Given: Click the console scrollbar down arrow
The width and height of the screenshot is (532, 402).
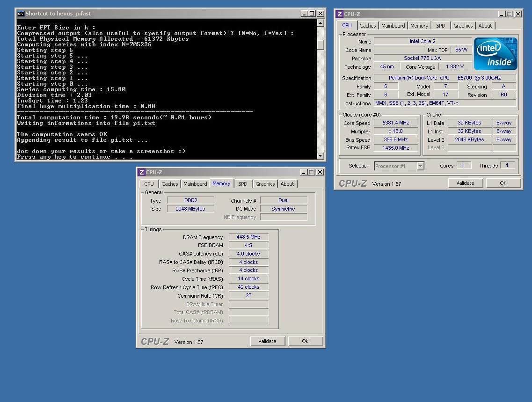Looking at the screenshot, I should click(x=321, y=156).
